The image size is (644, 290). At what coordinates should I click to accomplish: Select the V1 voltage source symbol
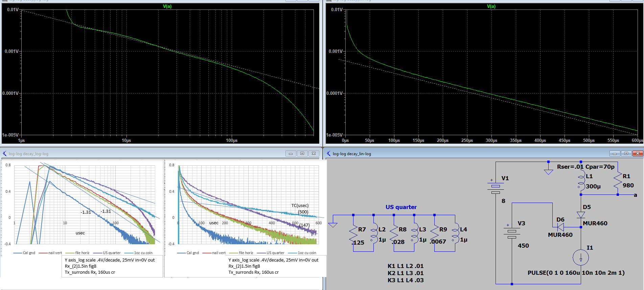click(496, 186)
